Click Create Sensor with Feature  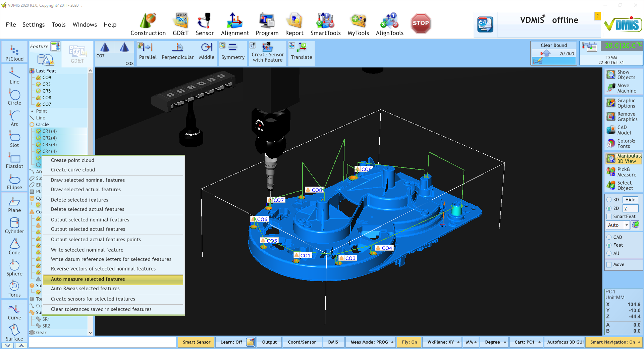click(268, 52)
